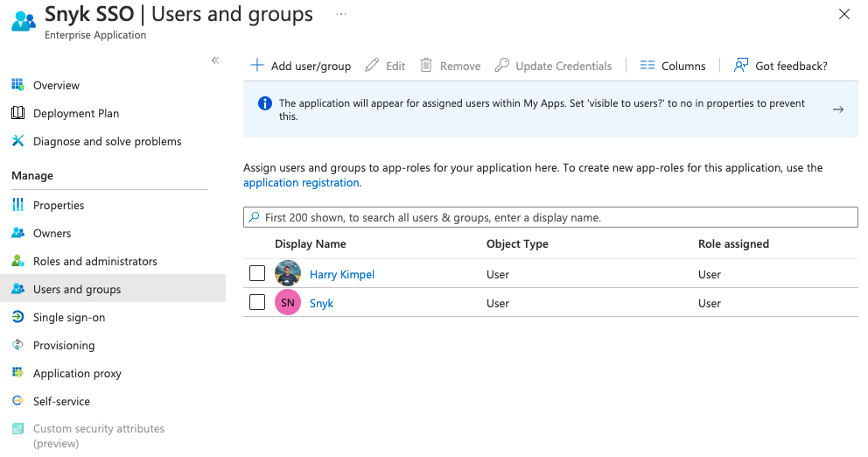868x457 pixels.
Task: Open Application proxy page
Action: 77,373
